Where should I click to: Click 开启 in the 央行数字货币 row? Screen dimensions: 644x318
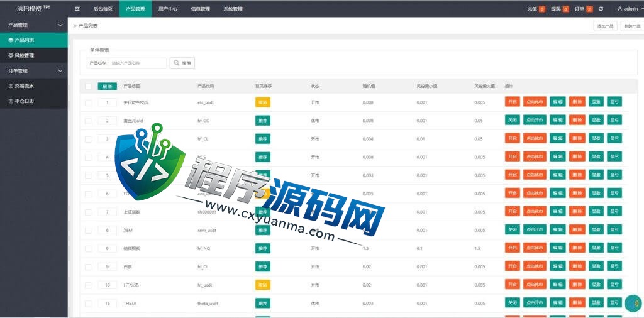tap(512, 102)
